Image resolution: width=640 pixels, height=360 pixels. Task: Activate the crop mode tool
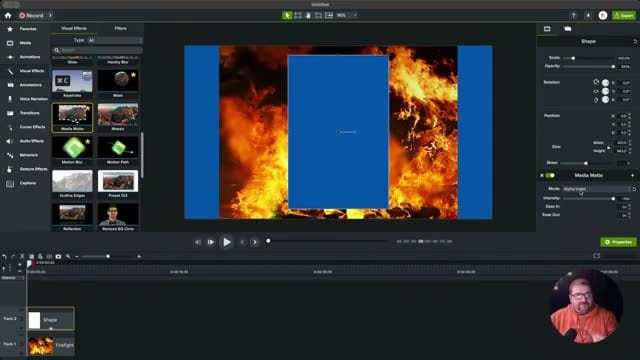(x=318, y=16)
